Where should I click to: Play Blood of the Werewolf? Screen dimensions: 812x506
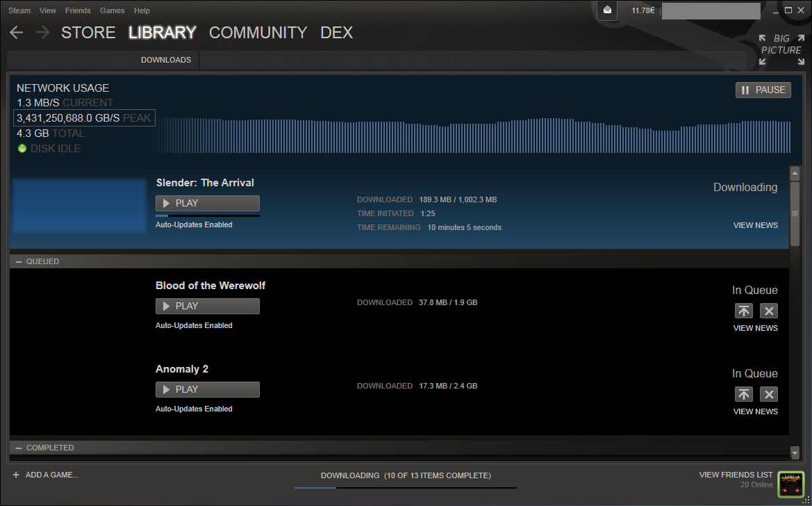tap(208, 307)
